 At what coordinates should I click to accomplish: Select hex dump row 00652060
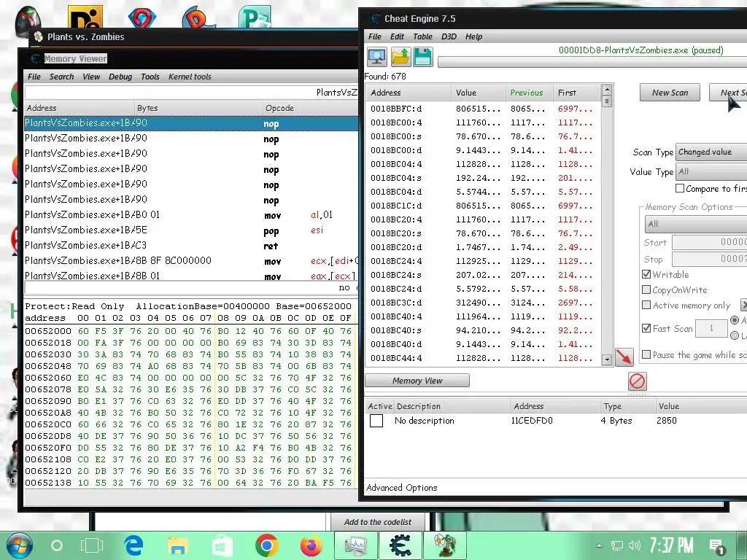[189, 378]
